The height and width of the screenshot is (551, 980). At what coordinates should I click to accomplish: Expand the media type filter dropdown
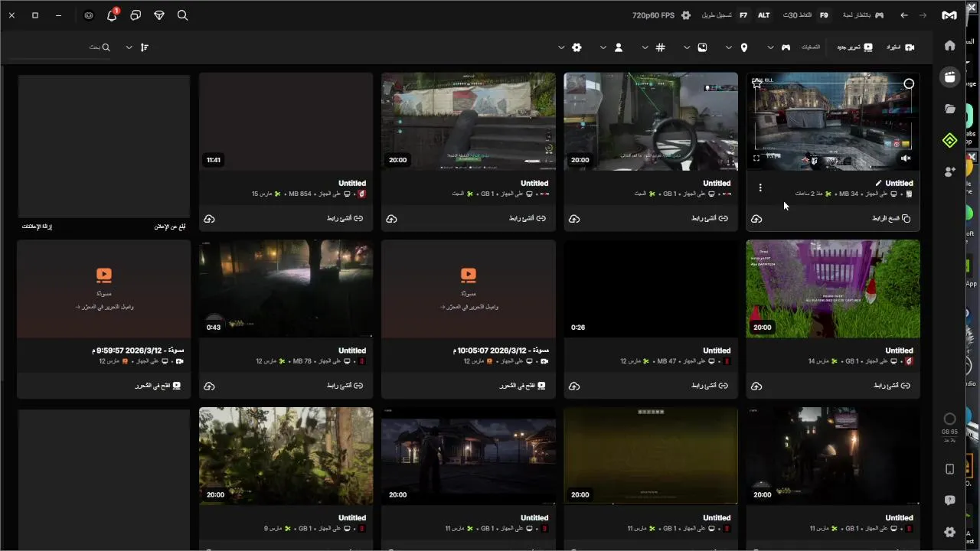687,47
